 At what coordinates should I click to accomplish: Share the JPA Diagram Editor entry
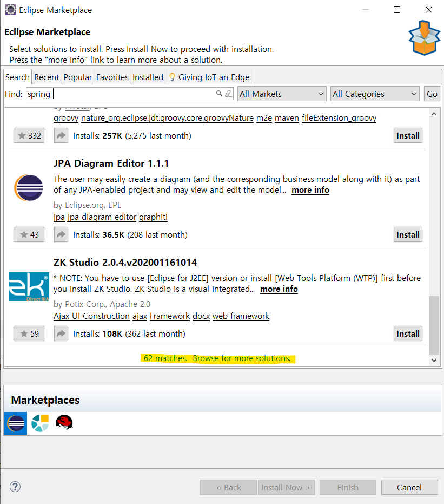pos(61,234)
